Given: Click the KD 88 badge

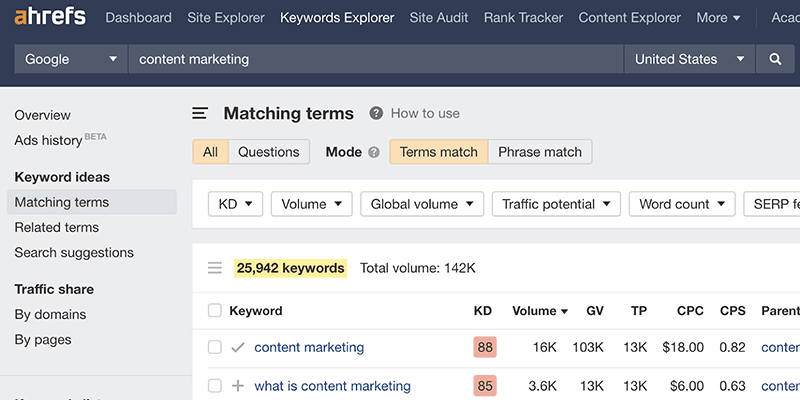Looking at the screenshot, I should [485, 347].
